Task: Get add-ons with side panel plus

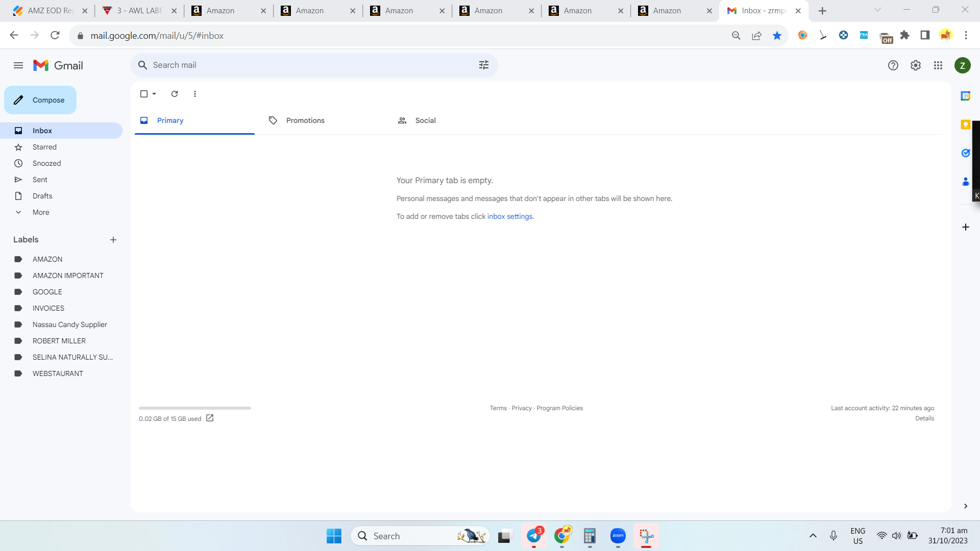Action: click(x=966, y=227)
